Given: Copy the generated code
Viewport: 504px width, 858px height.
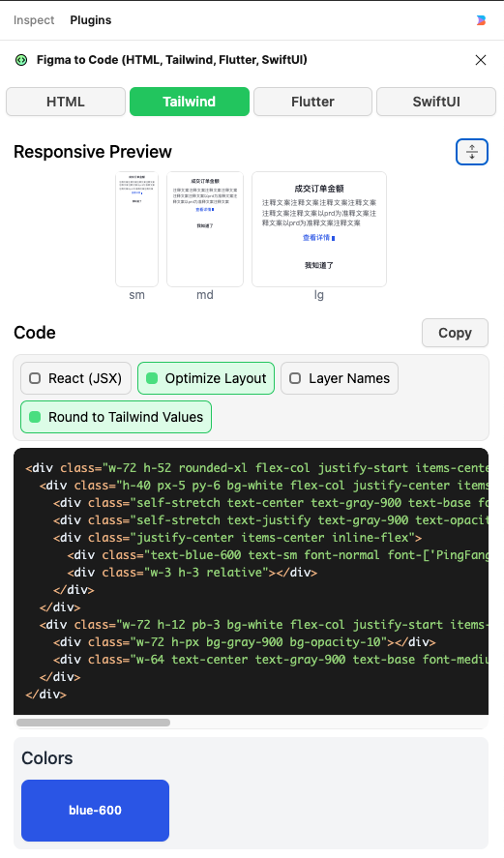Looking at the screenshot, I should (x=455, y=333).
